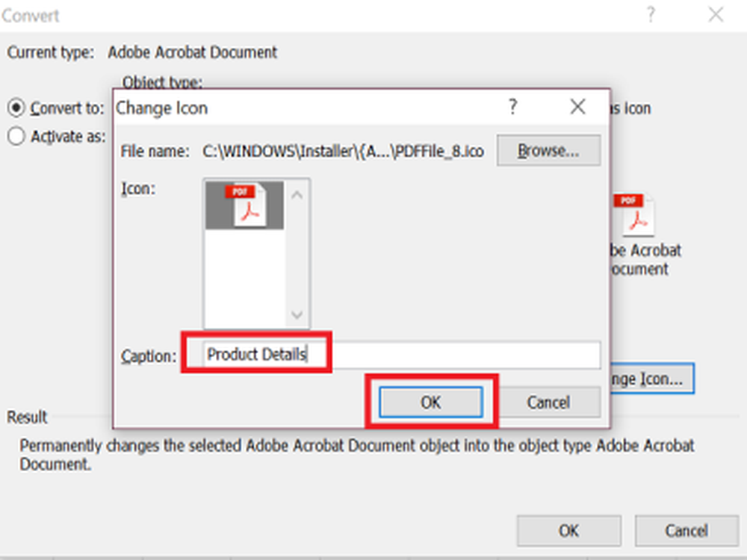Click the icon list scroll up arrow
Image resolution: width=747 pixels, height=560 pixels.
(297, 196)
